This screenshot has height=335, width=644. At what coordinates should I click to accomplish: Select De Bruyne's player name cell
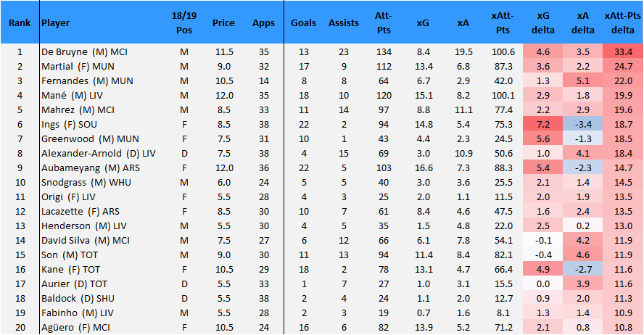point(84,52)
